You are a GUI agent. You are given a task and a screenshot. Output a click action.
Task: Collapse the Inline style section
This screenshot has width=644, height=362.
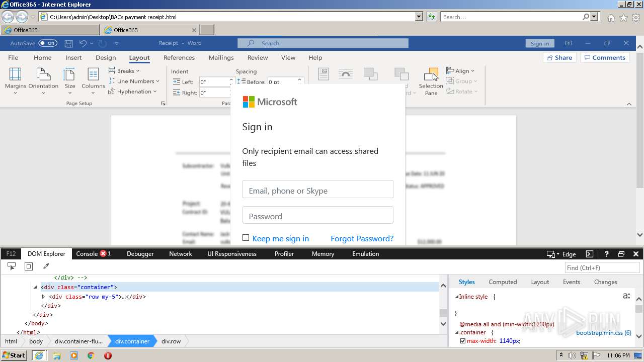[x=457, y=297]
